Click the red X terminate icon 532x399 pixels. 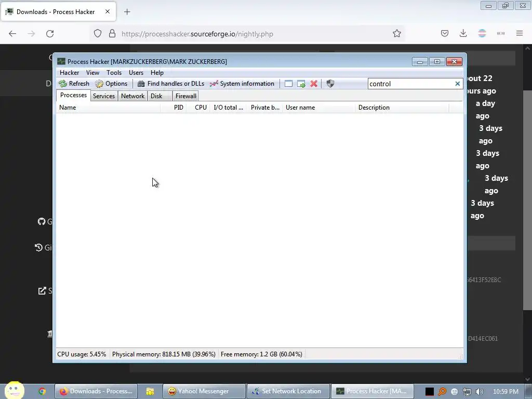pos(314,84)
